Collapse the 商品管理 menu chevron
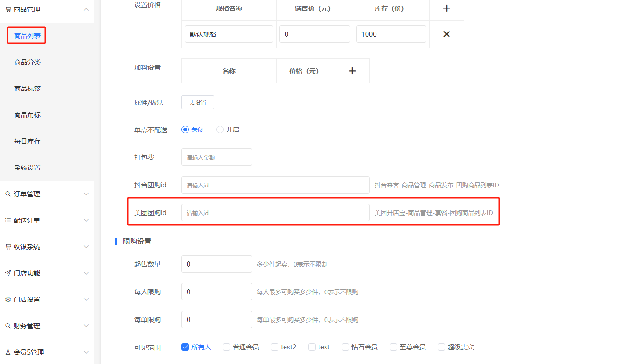Image resolution: width=621 pixels, height=364 pixels. point(86,9)
